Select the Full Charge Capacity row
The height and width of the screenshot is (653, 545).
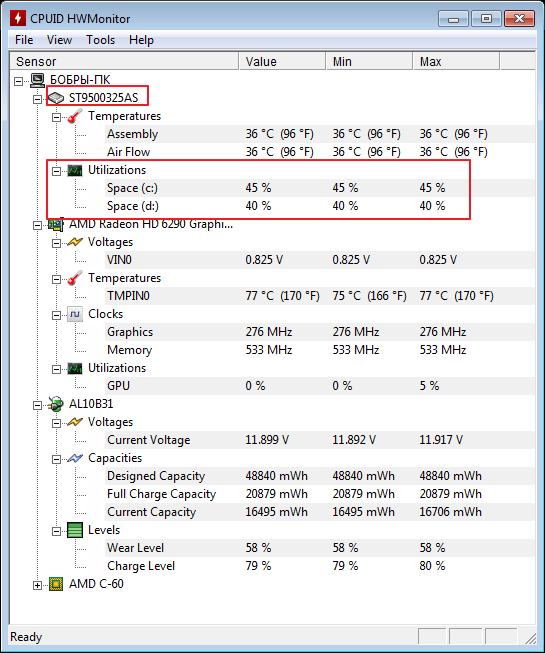point(320,494)
